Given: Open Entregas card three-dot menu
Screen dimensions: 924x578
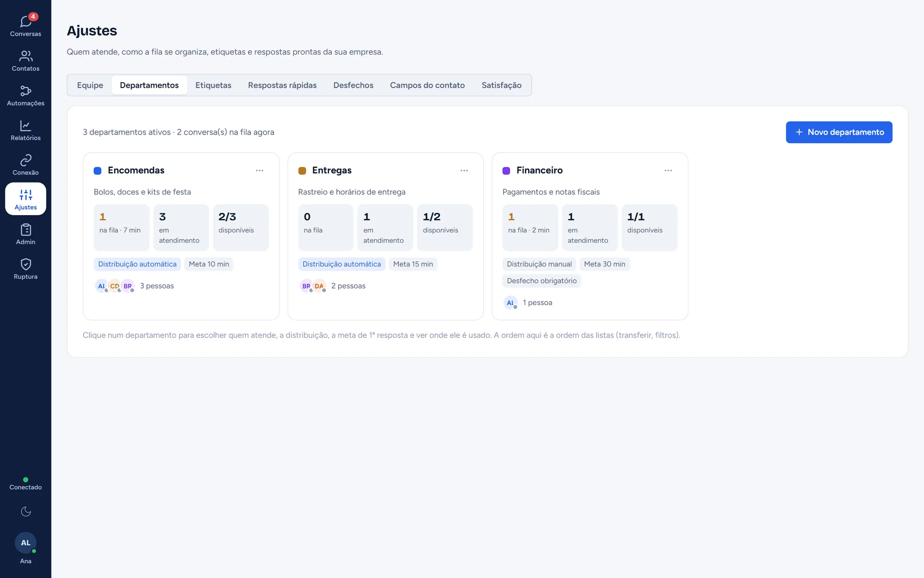Looking at the screenshot, I should 464,171.
